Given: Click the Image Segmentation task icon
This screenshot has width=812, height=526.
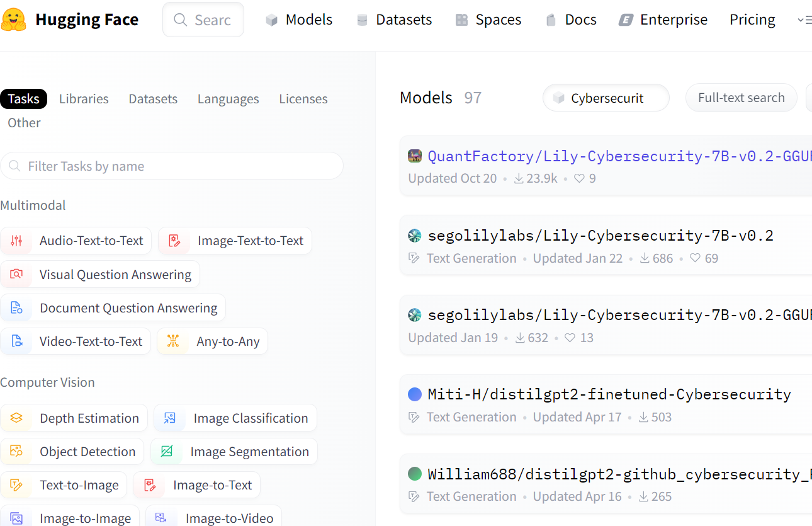Looking at the screenshot, I should 167,452.
